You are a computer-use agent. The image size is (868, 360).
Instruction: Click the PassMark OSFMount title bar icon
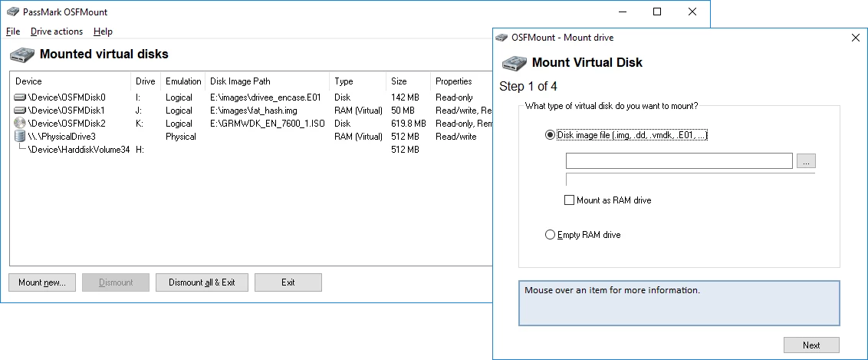12,12
